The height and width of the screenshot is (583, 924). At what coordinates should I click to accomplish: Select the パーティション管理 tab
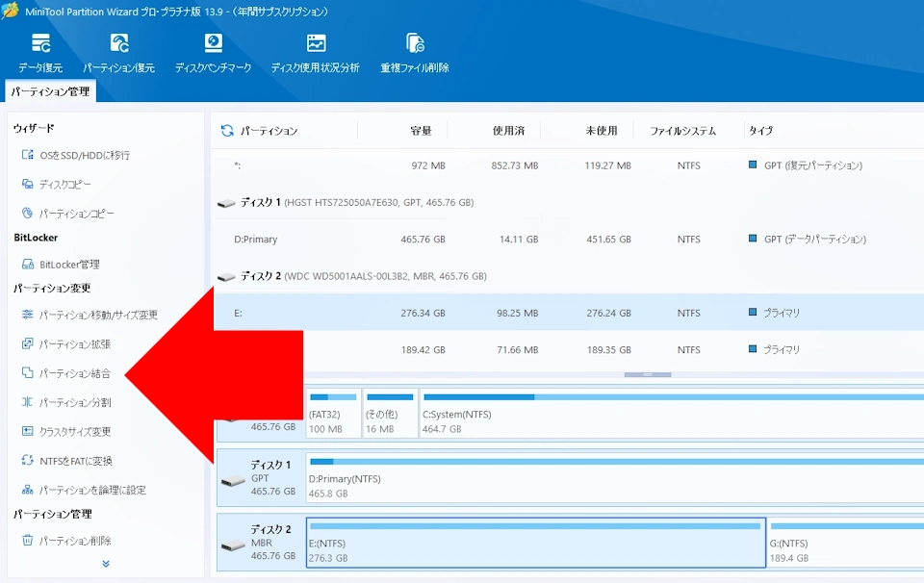[51, 91]
